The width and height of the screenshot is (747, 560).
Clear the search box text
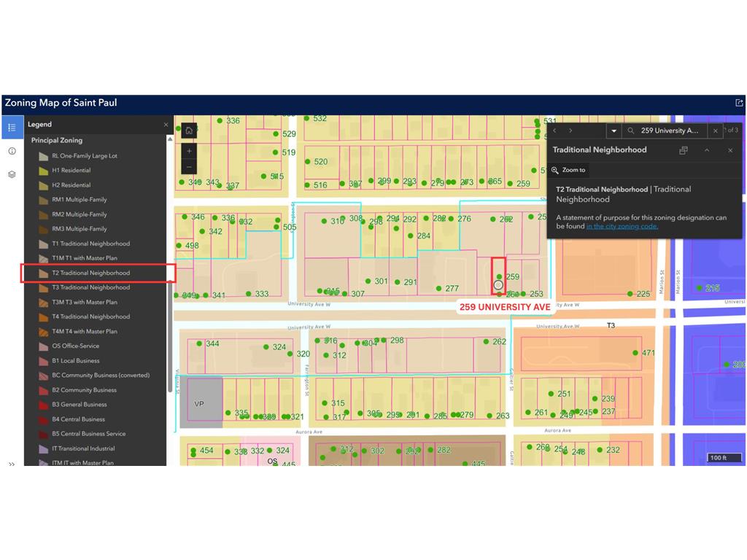coord(716,131)
